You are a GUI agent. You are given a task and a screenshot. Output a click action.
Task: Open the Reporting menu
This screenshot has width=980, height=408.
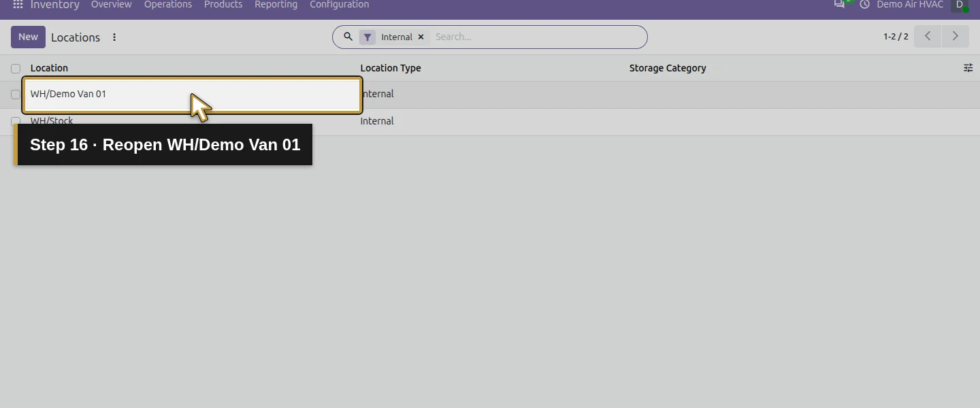(276, 5)
